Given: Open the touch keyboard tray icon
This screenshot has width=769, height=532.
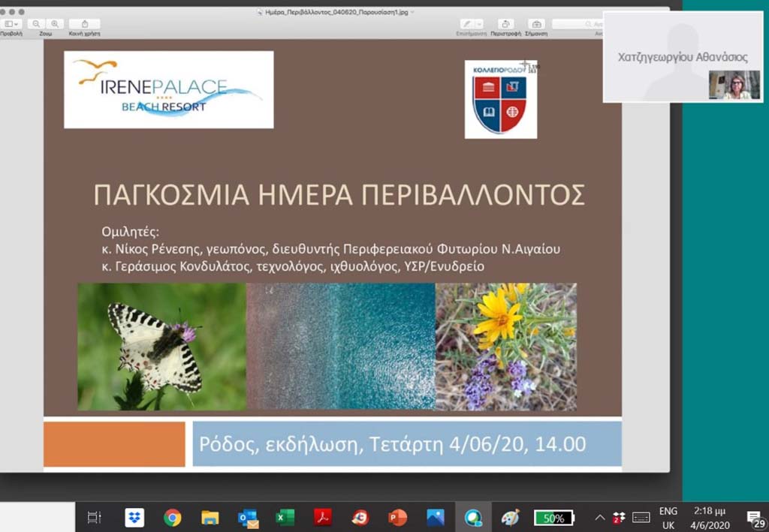Looking at the screenshot, I should point(641,517).
